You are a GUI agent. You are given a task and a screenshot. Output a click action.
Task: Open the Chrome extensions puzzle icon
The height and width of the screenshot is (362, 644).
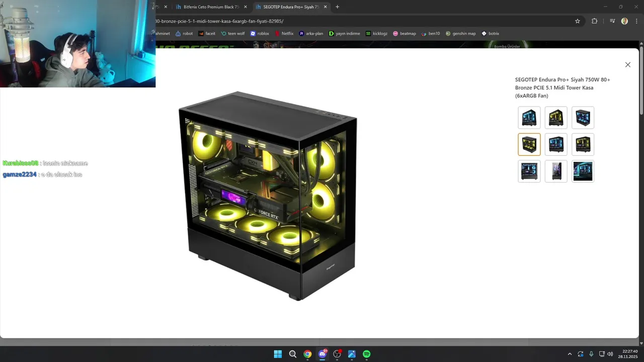point(594,21)
